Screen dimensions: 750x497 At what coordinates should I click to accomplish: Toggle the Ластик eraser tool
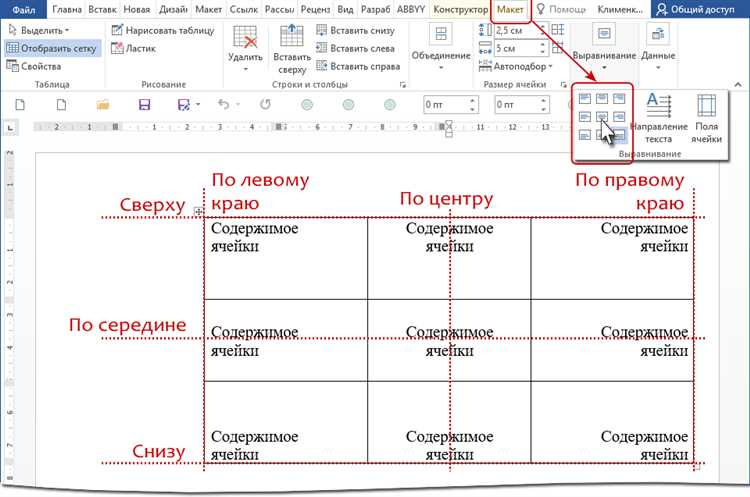133,48
